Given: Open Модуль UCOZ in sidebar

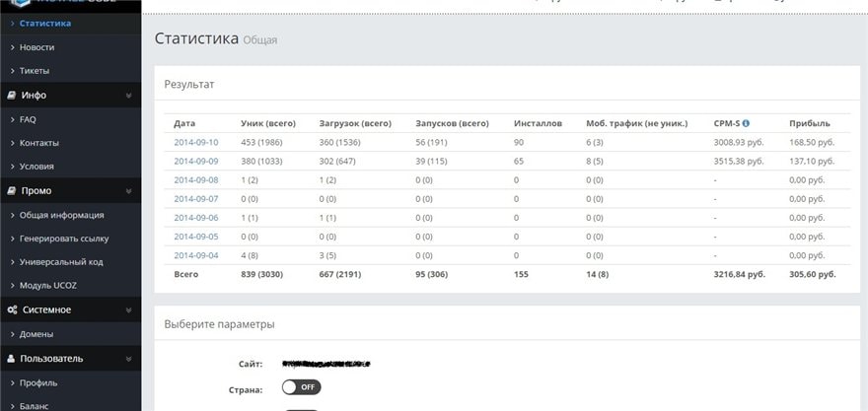Looking at the screenshot, I should click(x=48, y=286).
